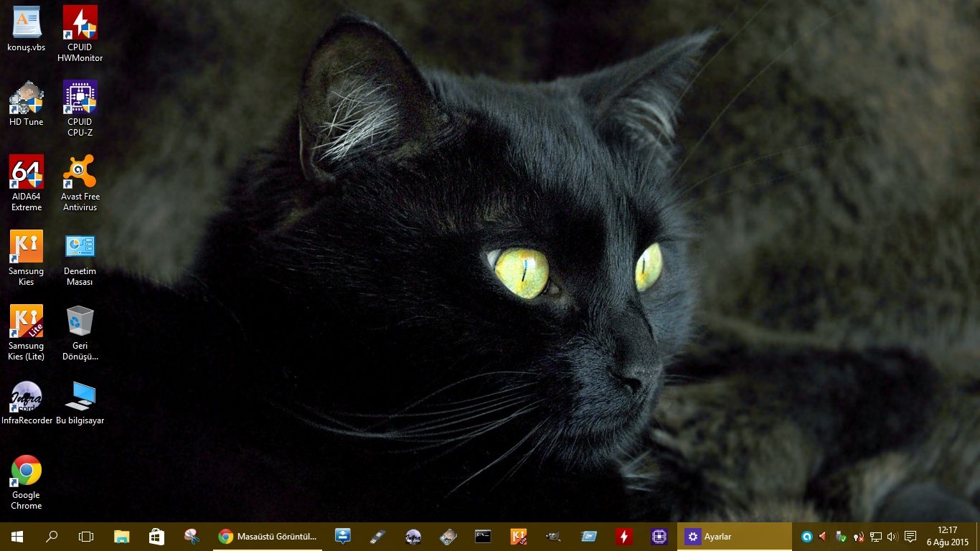Viewport: 980px width, 551px height.
Task: Open the HD Tune taskbar icon
Action: click(x=448, y=537)
